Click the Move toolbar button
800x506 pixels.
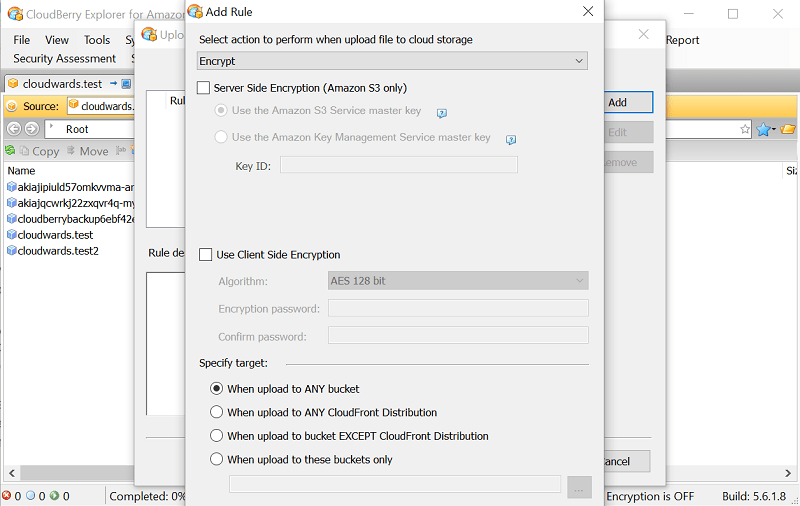click(x=88, y=151)
